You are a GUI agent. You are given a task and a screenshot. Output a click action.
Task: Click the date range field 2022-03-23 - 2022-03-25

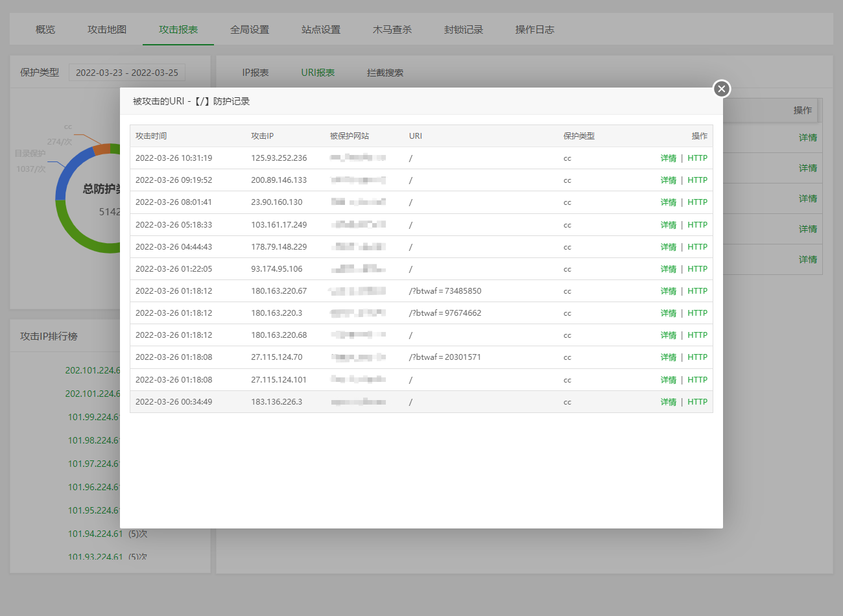click(127, 73)
